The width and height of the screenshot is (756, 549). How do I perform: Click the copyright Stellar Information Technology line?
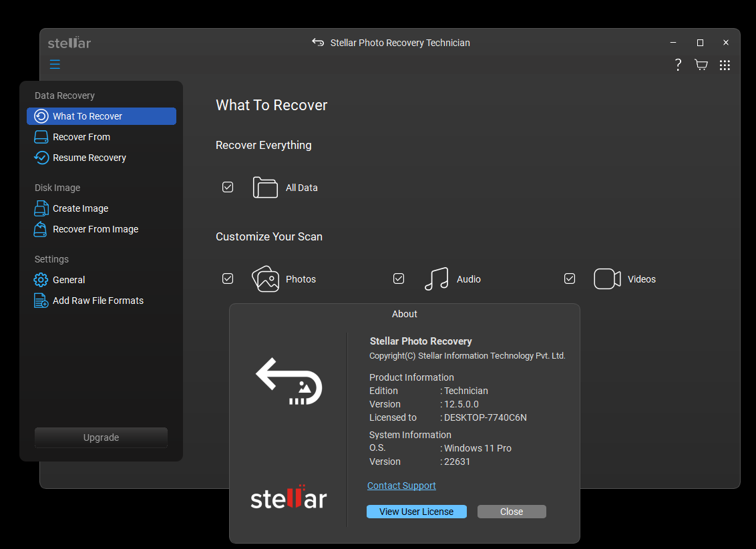467,356
